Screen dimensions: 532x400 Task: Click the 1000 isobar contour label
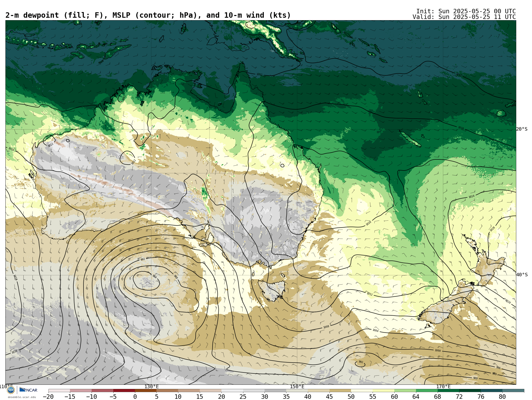[x=438, y=351]
